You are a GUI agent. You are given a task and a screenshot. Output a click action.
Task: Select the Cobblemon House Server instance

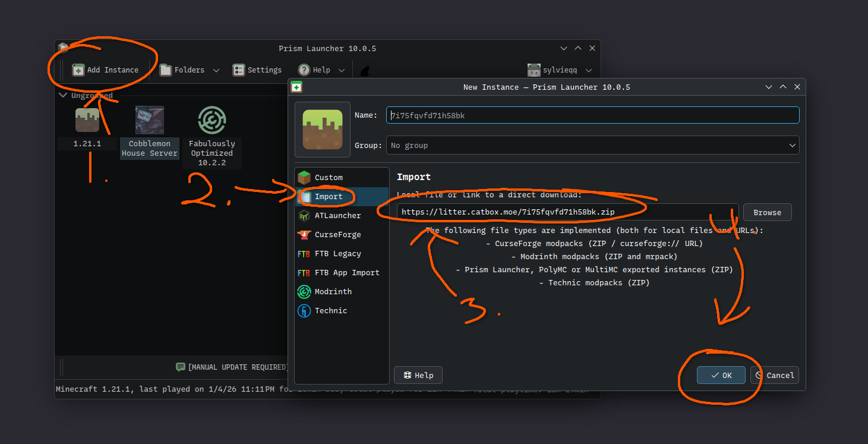(150, 132)
